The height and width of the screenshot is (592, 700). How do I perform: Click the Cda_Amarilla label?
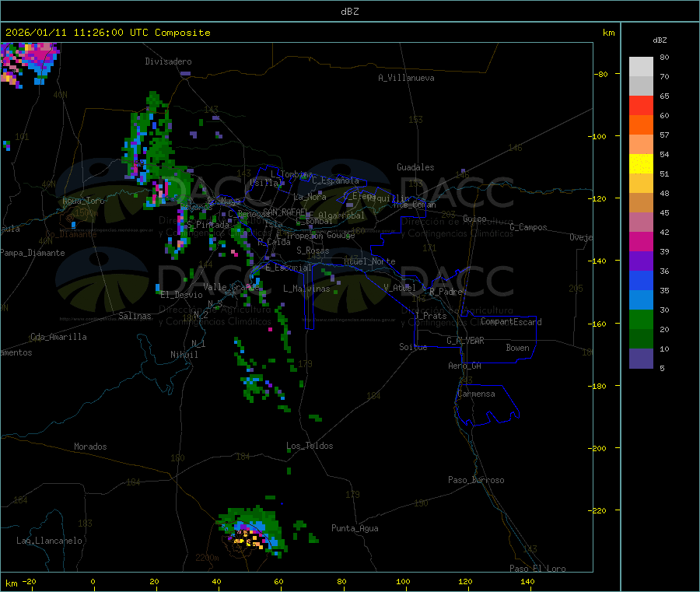(x=58, y=337)
